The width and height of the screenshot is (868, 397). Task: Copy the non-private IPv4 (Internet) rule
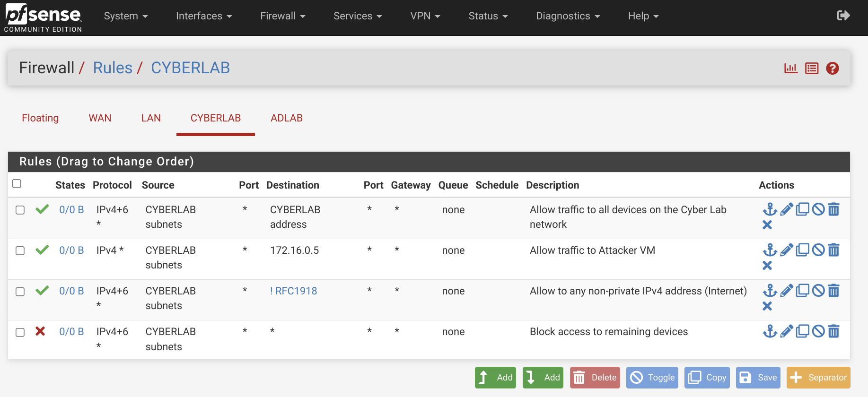point(803,291)
